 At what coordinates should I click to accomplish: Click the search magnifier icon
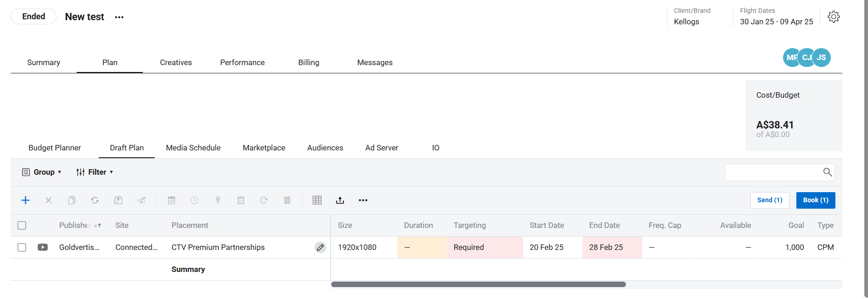click(827, 172)
